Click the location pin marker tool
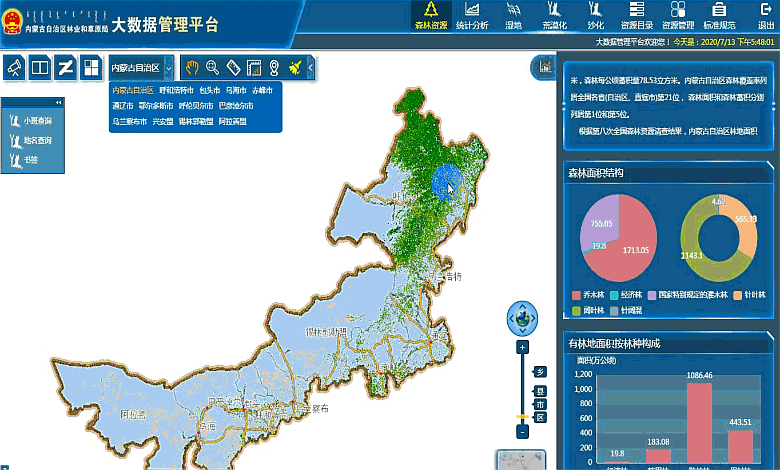Image resolution: width=780 pixels, height=470 pixels. [274, 68]
